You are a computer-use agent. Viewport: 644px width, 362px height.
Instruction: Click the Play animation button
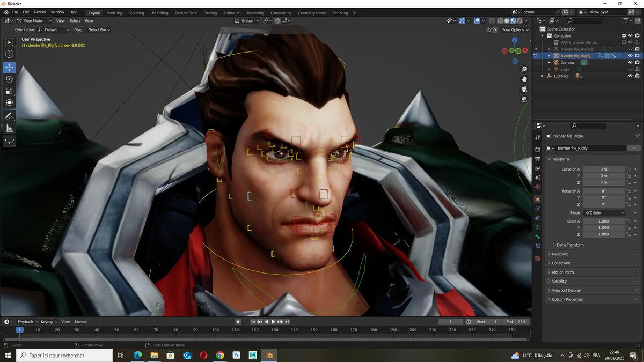pos(273,322)
